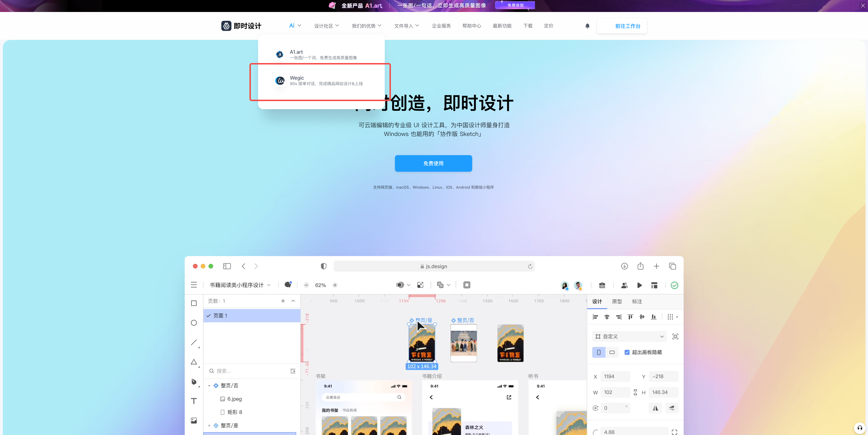868x435 pixels.
Task: Select portrait orientation toggle
Action: [x=598, y=352]
